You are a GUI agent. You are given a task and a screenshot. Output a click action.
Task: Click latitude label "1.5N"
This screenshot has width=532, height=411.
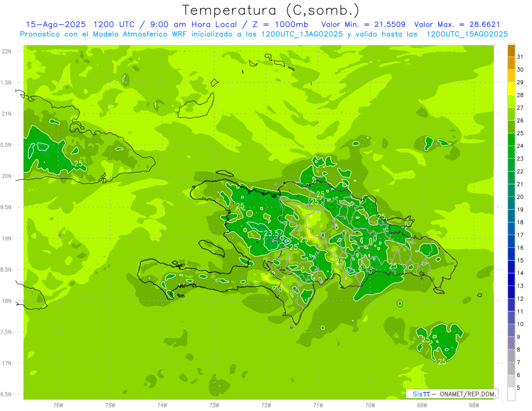click(x=7, y=82)
